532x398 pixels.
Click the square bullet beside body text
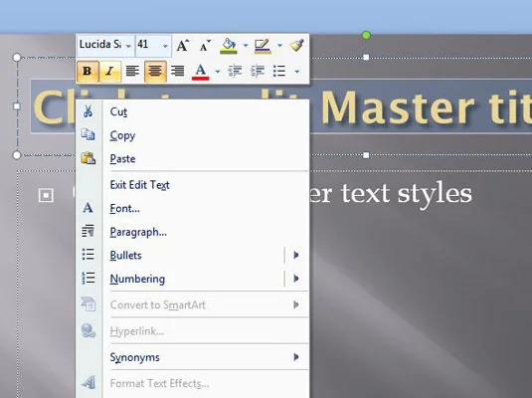point(46,196)
